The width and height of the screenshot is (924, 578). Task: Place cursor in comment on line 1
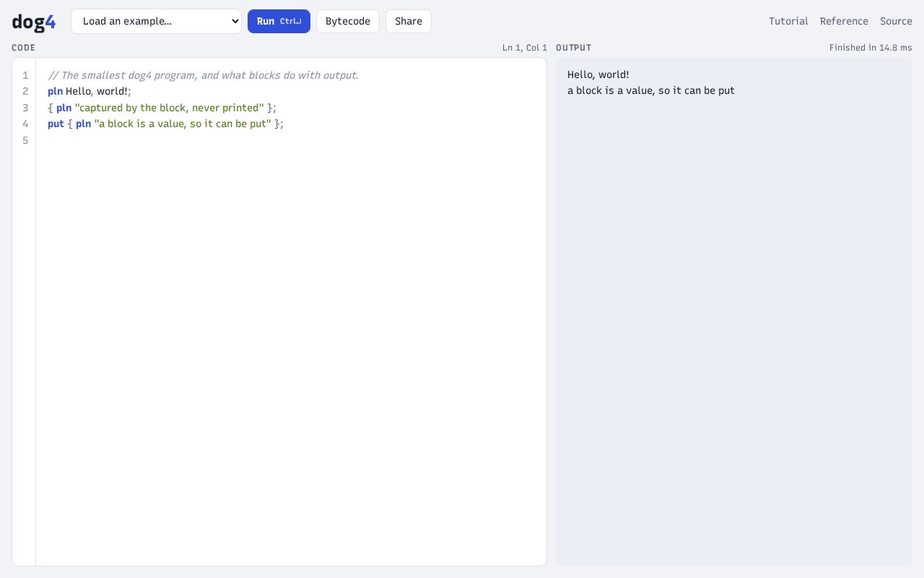pos(203,75)
